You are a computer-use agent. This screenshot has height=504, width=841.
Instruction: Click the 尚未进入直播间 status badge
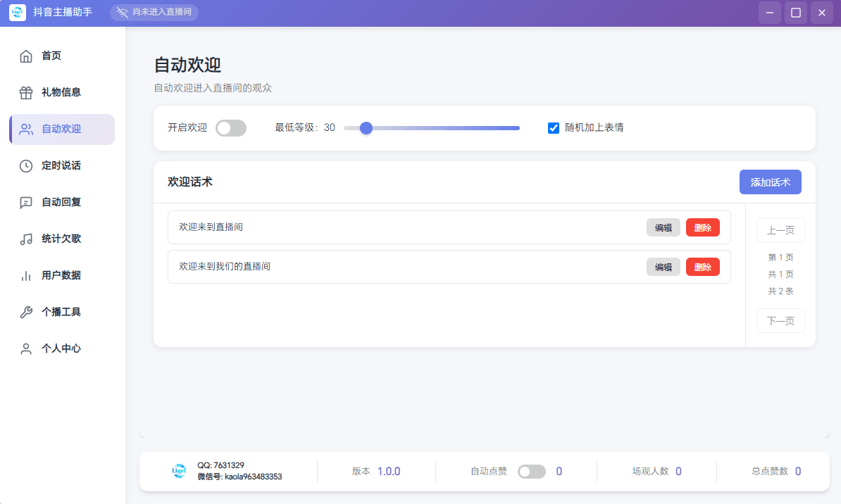pyautogui.click(x=154, y=12)
